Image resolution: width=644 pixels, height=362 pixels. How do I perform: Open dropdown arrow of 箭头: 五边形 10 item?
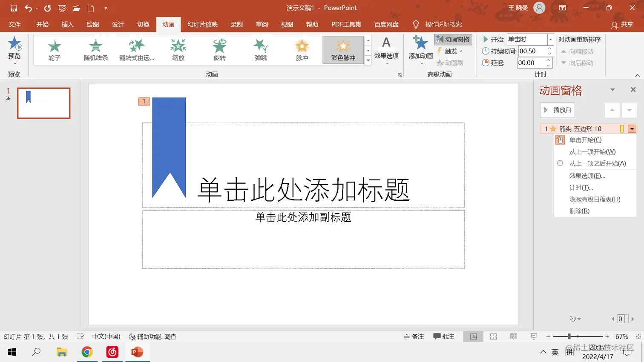(x=632, y=129)
